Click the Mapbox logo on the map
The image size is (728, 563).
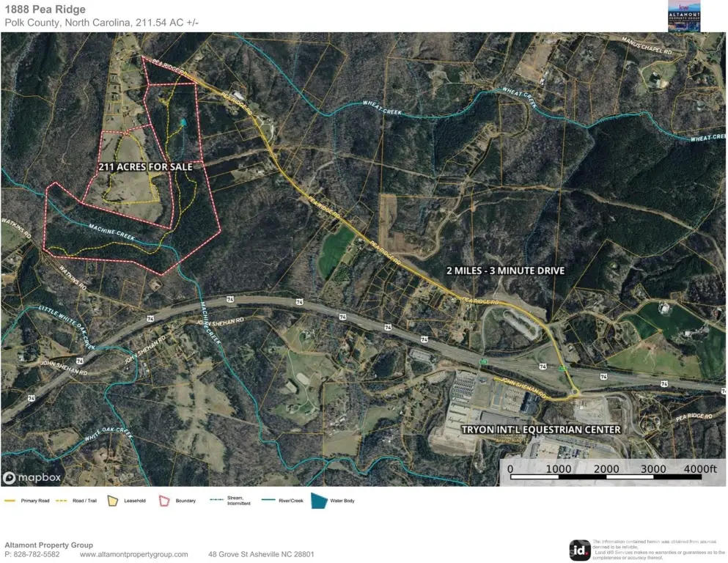(31, 478)
